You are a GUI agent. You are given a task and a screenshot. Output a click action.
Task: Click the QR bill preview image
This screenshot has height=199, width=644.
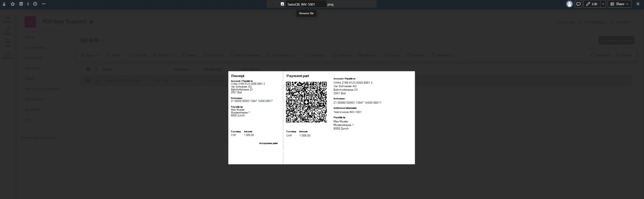[x=321, y=118]
